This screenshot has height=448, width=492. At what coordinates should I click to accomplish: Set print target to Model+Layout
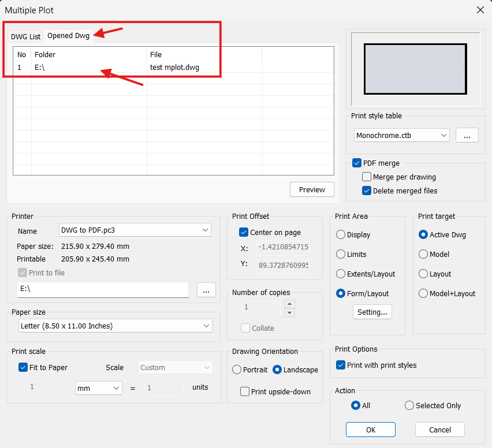coord(423,294)
